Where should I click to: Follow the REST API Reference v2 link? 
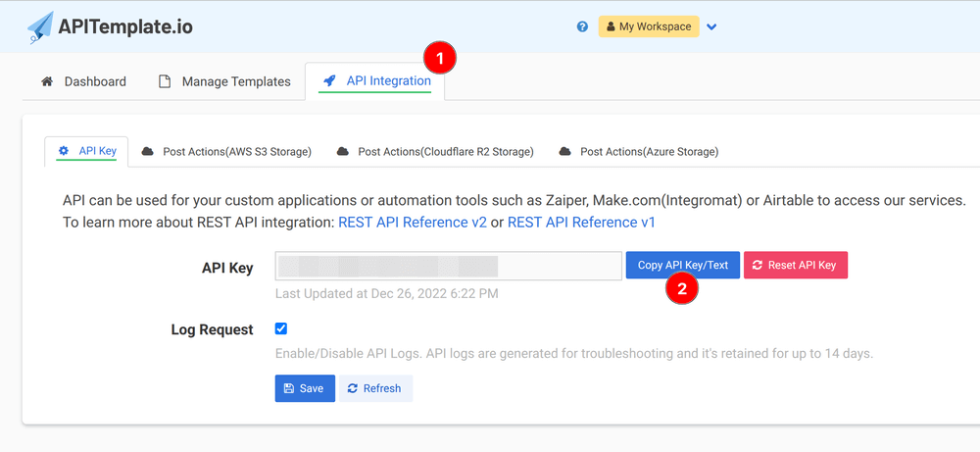pos(413,222)
